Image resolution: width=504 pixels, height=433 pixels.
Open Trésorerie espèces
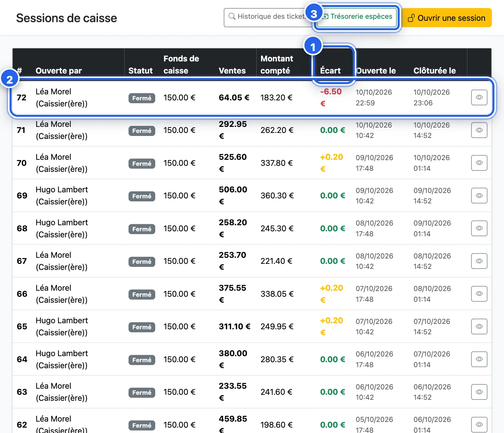357,17
